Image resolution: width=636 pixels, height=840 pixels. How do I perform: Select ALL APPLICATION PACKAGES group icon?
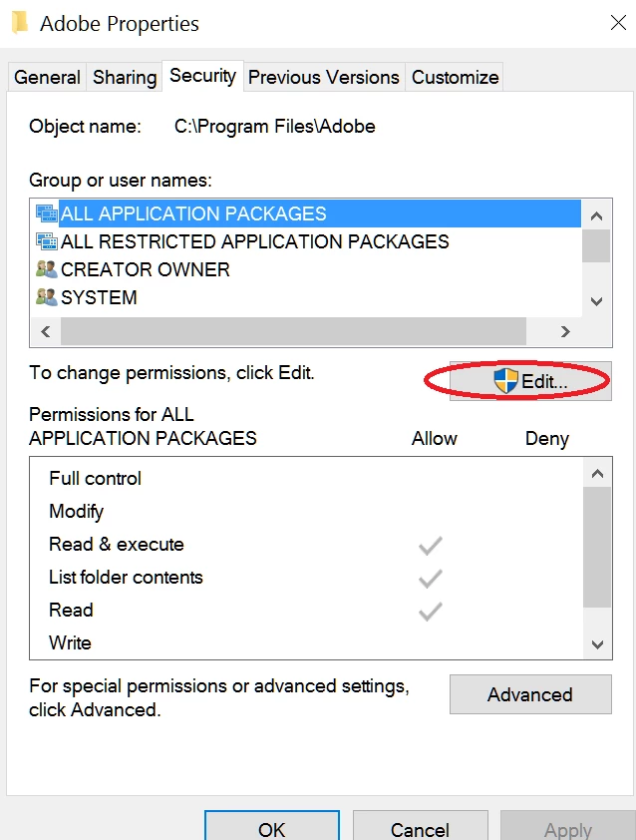click(47, 213)
